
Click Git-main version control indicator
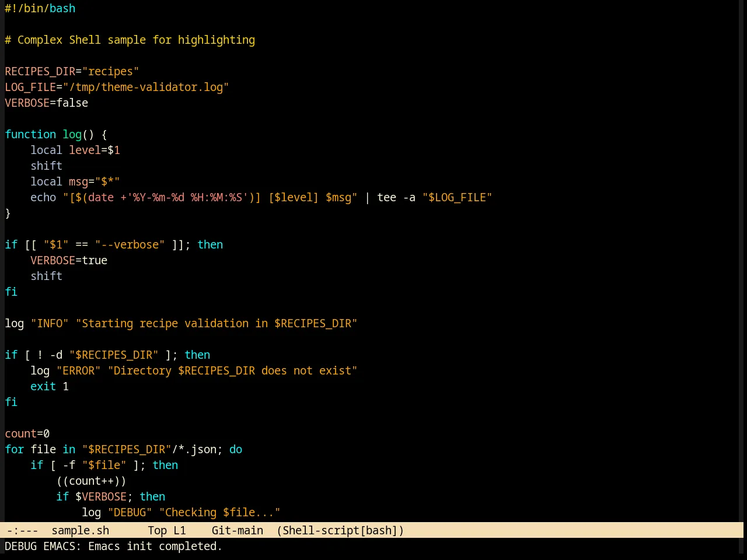pyautogui.click(x=238, y=530)
